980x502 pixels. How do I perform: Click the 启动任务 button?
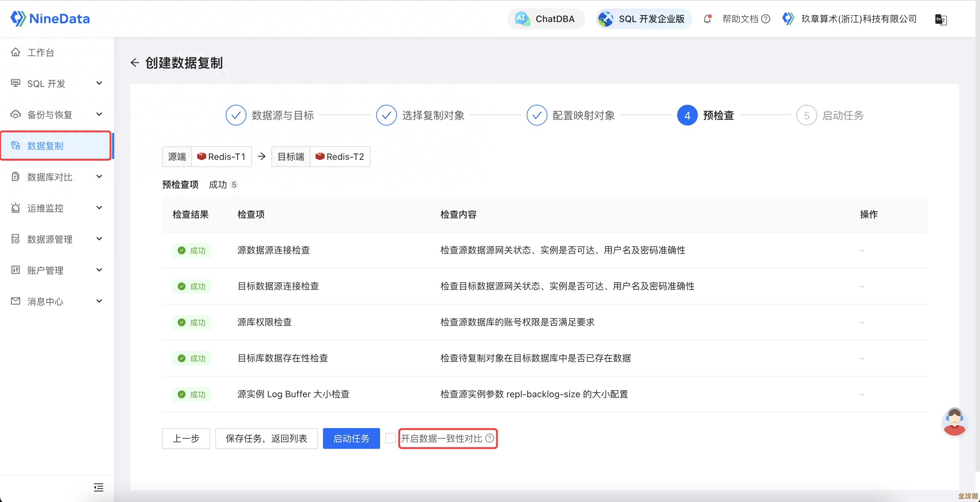pyautogui.click(x=351, y=438)
